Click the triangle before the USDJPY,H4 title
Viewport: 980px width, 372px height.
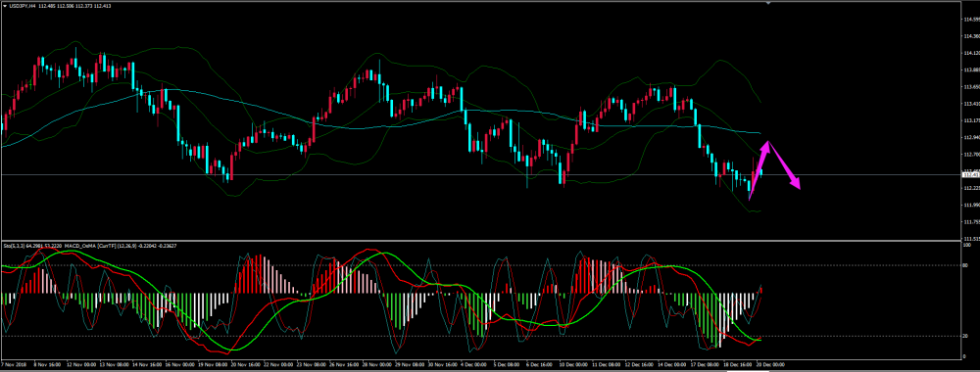click(5, 6)
